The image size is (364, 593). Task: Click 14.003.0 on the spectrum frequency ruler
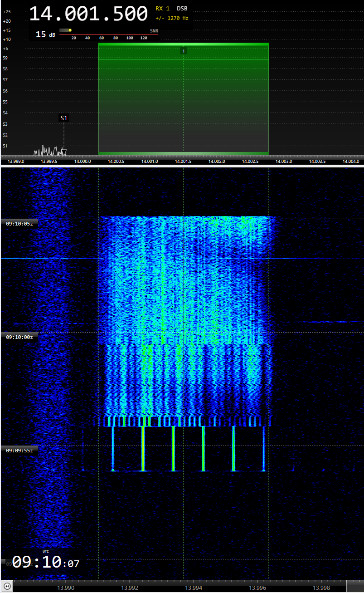tap(284, 161)
